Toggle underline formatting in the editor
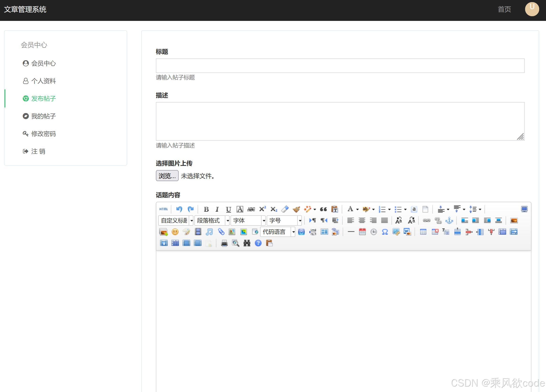The image size is (546, 392). (228, 209)
